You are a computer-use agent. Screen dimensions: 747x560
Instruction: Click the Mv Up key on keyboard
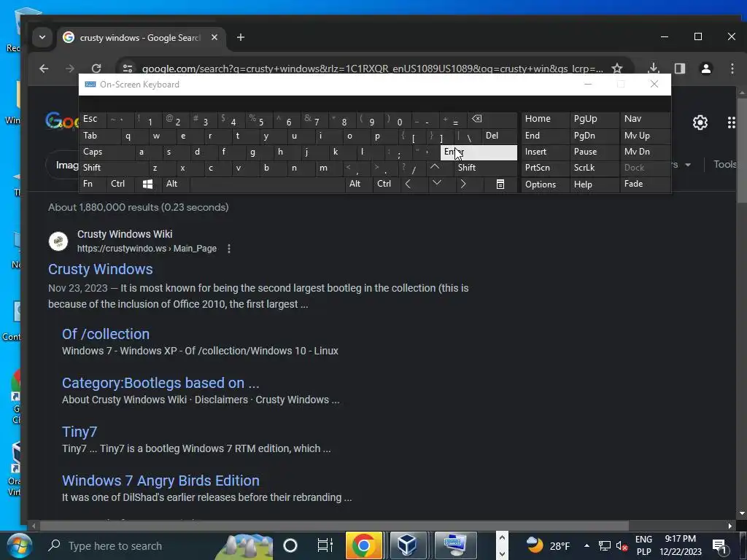tap(645, 136)
